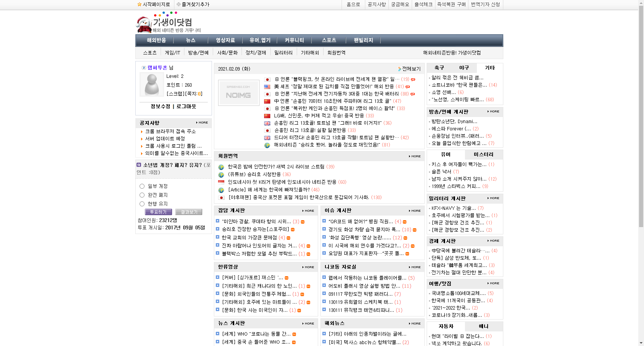Click globe icon beside 한국은 밤에 안전한가 post
The width and height of the screenshot is (644, 346).
(x=221, y=167)
